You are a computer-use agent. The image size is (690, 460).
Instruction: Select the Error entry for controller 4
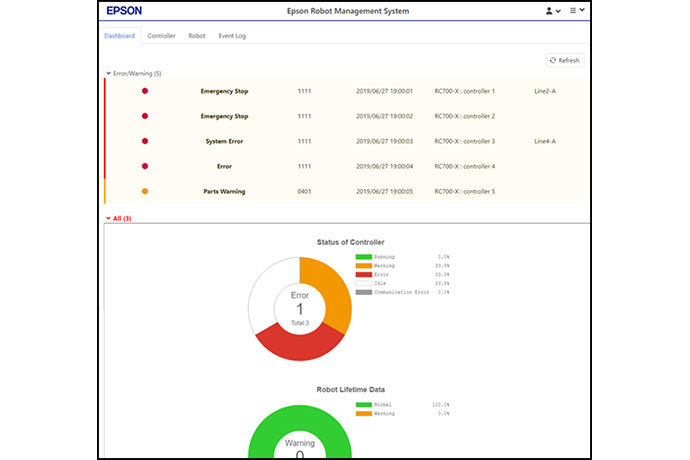224,166
